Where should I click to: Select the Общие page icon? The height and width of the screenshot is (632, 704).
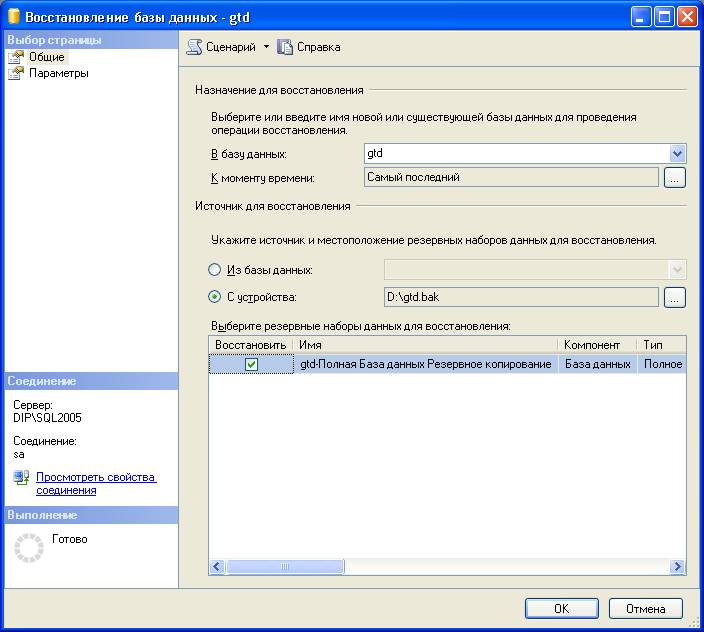pyautogui.click(x=16, y=57)
